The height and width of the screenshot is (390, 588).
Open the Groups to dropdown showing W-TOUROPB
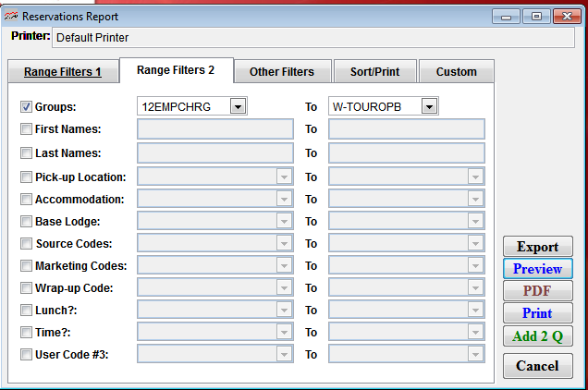(429, 106)
